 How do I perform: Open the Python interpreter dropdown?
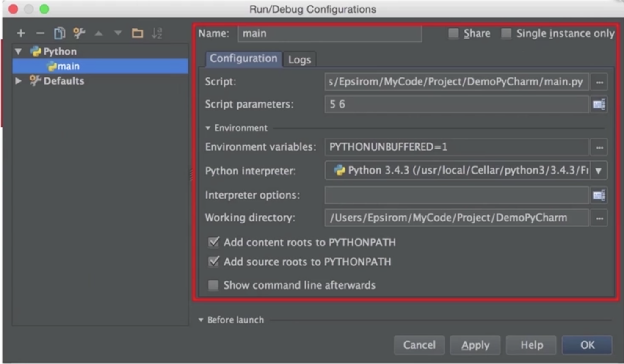(x=599, y=171)
